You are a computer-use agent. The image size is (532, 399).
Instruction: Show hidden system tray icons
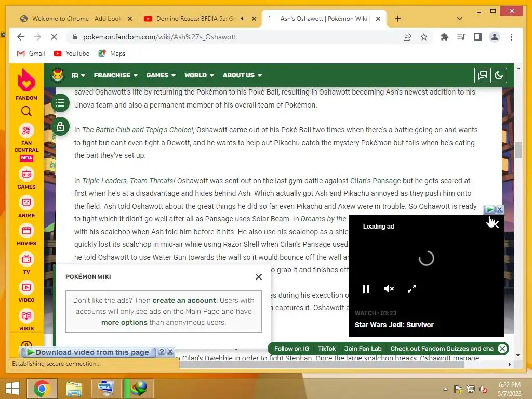[445, 389]
